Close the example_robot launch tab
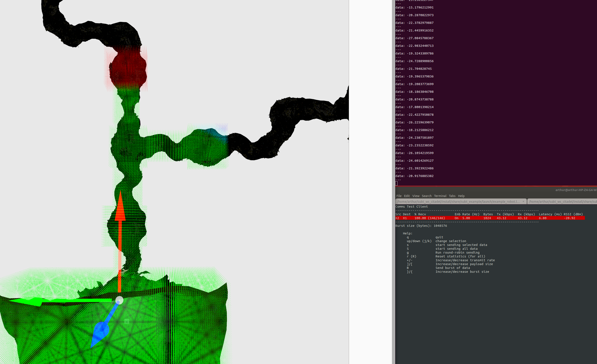597x364 pixels. coord(523,201)
